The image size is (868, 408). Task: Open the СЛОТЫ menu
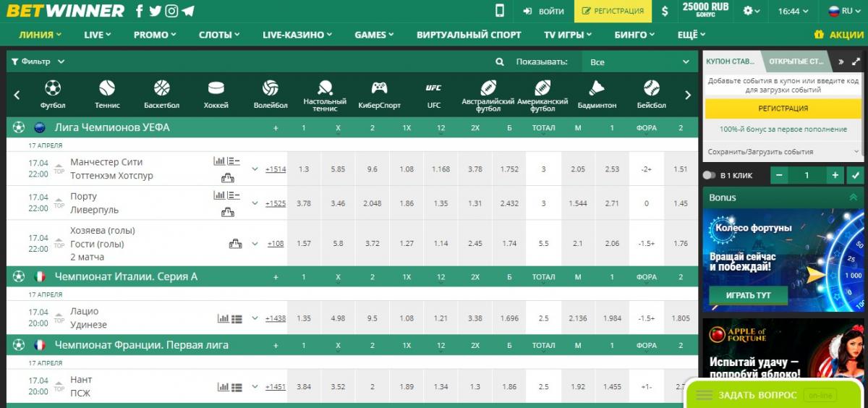pos(220,34)
